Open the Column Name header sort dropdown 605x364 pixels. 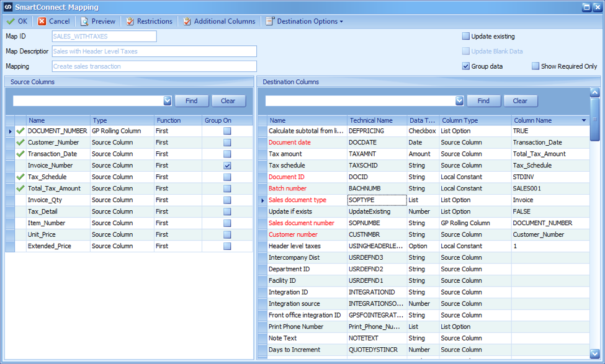coord(584,120)
